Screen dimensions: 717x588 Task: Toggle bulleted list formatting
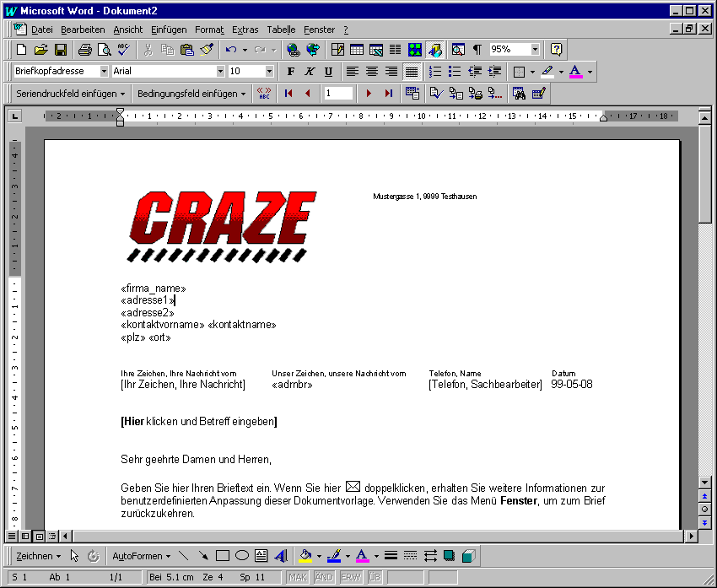pyautogui.click(x=455, y=72)
